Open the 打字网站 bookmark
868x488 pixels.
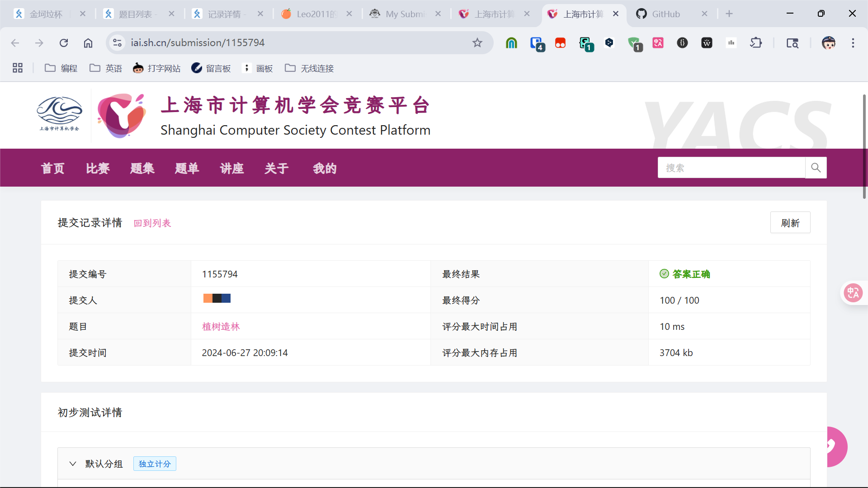point(157,68)
